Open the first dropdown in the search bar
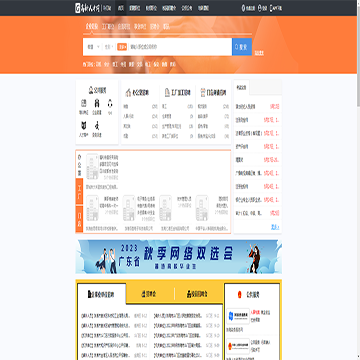Screen dimensions: 360x360 point(93,47)
